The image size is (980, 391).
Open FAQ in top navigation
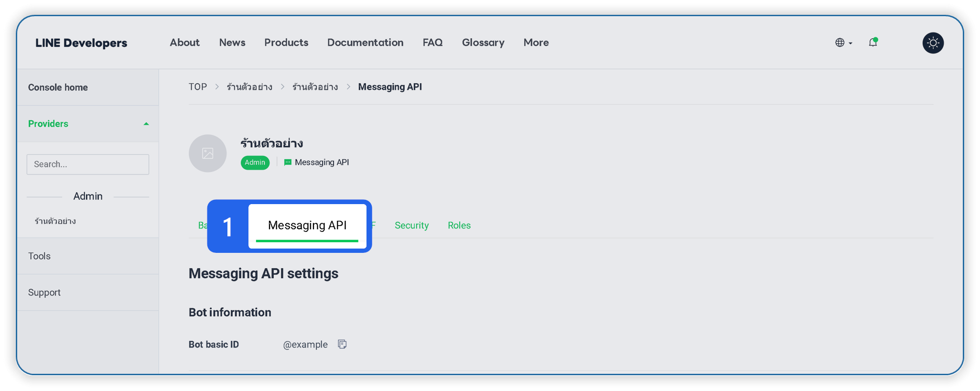click(x=433, y=43)
